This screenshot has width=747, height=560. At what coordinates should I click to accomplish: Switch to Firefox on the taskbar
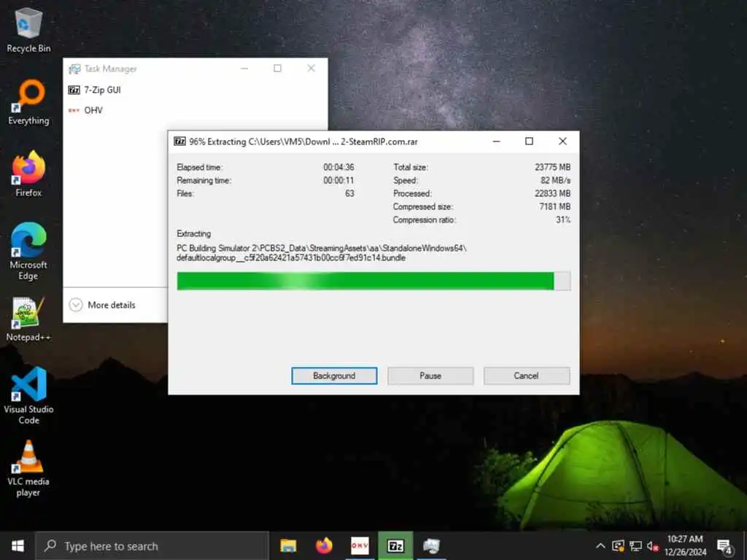coord(324,545)
